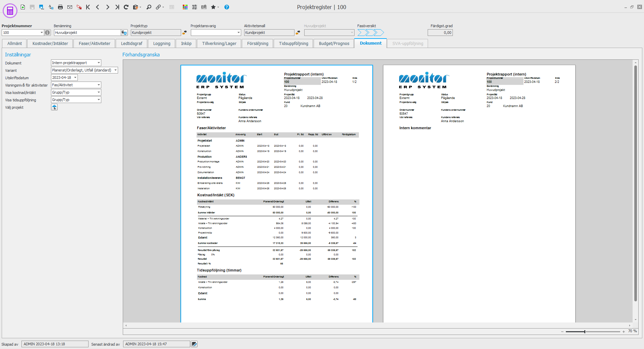Delete the current project record

(79, 7)
